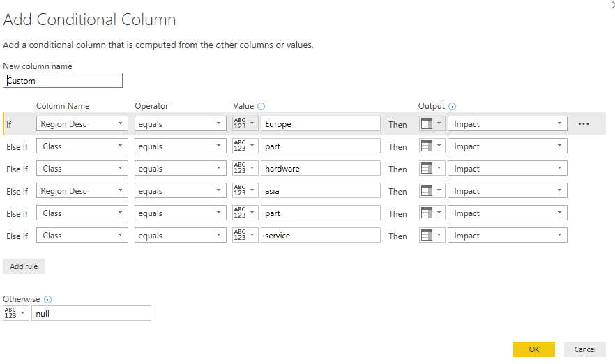Expand Region Desc column dropdown in asia row
The height and width of the screenshot is (364, 615).
[82, 190]
